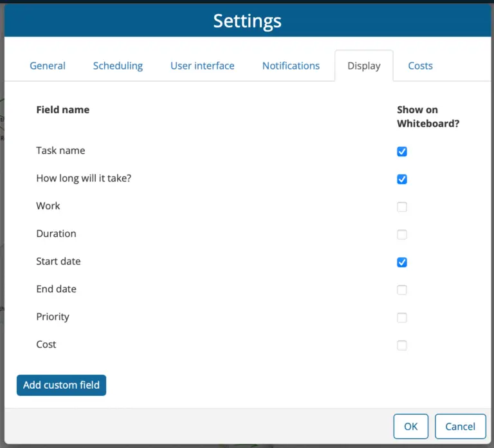
Task: Confirm settings with the OK button
Action: (411, 426)
